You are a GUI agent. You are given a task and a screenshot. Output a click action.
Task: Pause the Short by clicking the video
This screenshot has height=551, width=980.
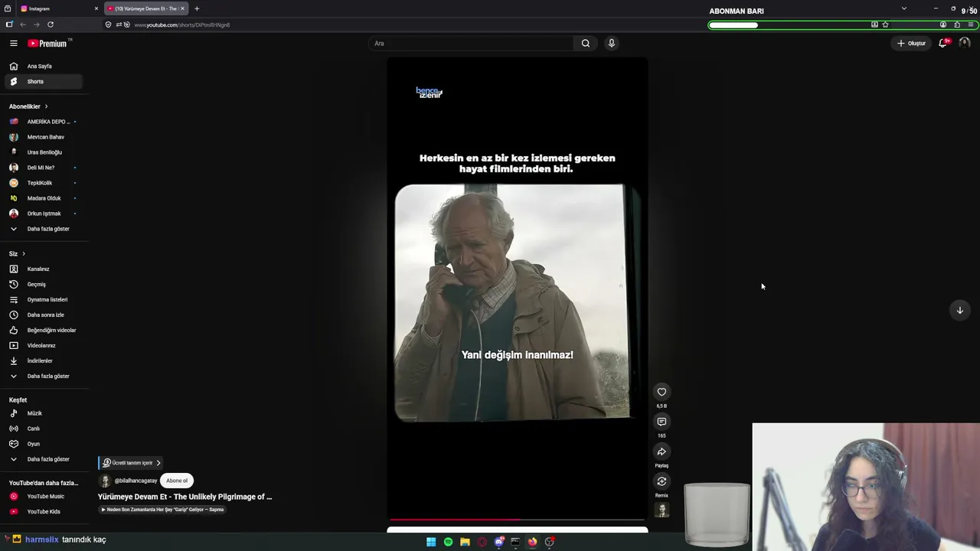click(x=518, y=289)
